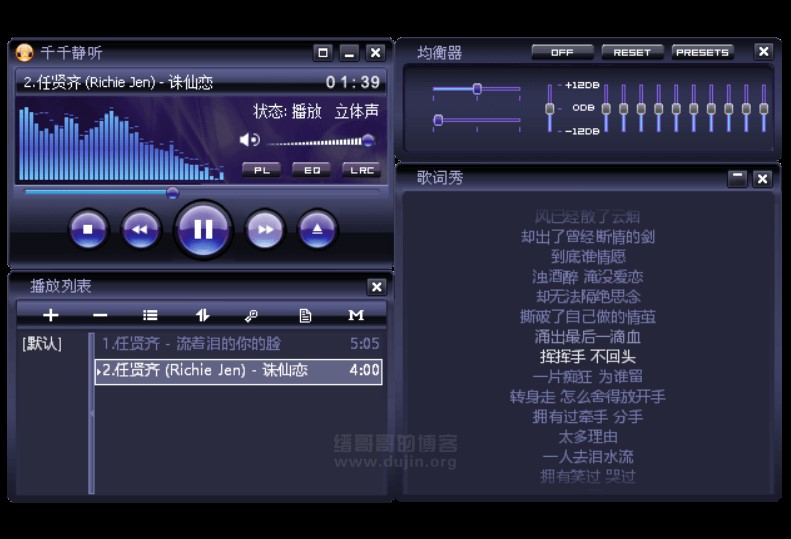Screen dimensions: 791x539
Task: Click track 1 duration 5:05
Action: click(x=364, y=344)
